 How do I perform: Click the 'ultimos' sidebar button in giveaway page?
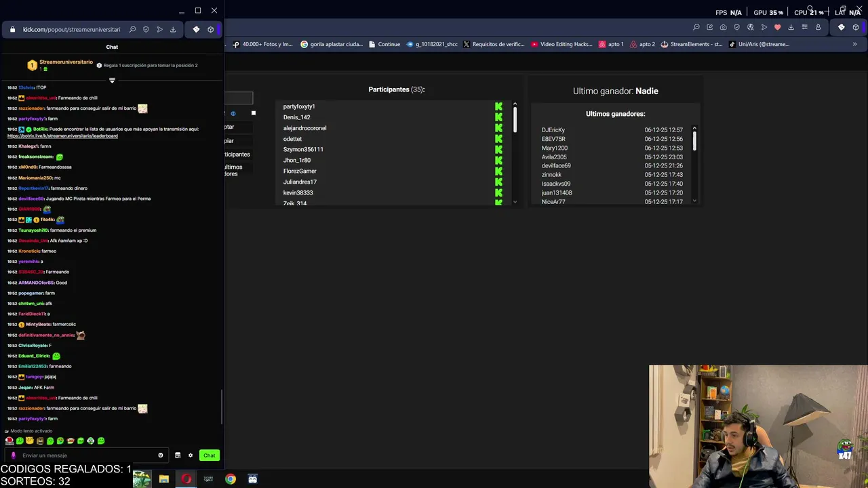[x=233, y=170]
